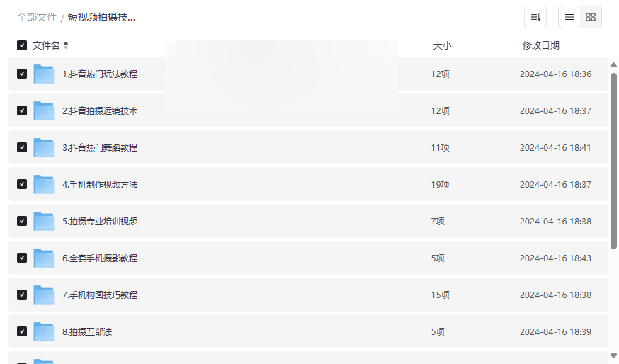This screenshot has width=619, height=364.
Task: Click the sort order icon button
Action: click(x=535, y=17)
